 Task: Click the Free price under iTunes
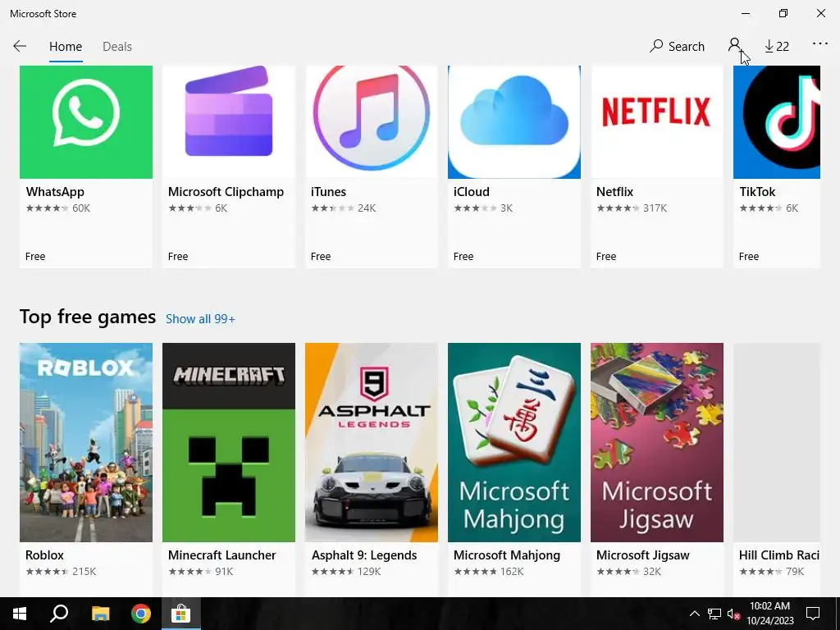point(321,257)
